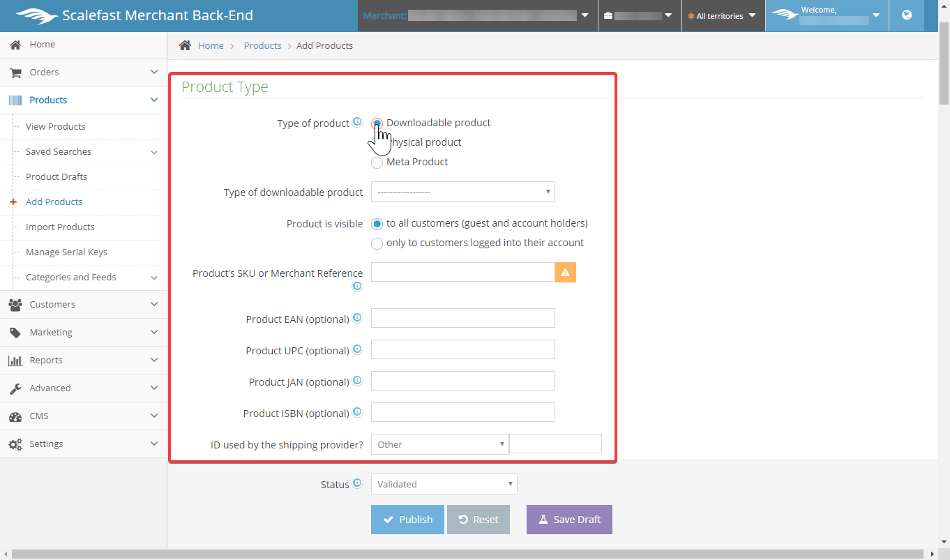Screen dimensions: 950x560
Task: Click info icon next to Type of product
Action: [357, 122]
